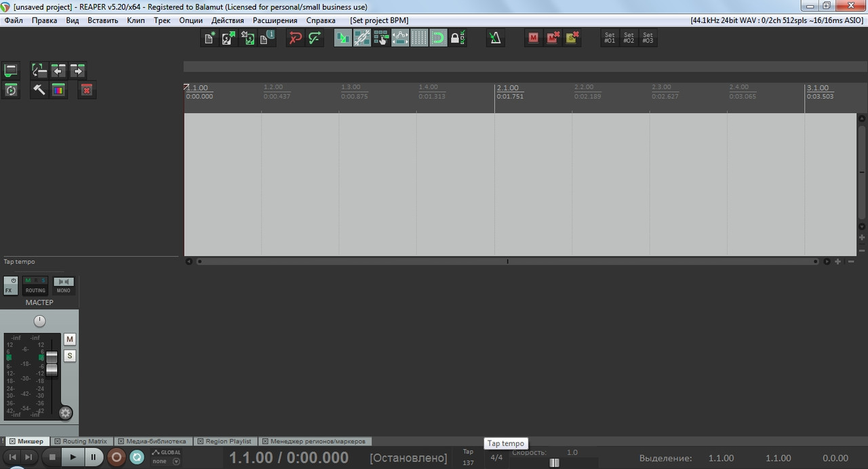The image size is (868, 469).
Task: Open master ROUTING button
Action: [x=35, y=285]
